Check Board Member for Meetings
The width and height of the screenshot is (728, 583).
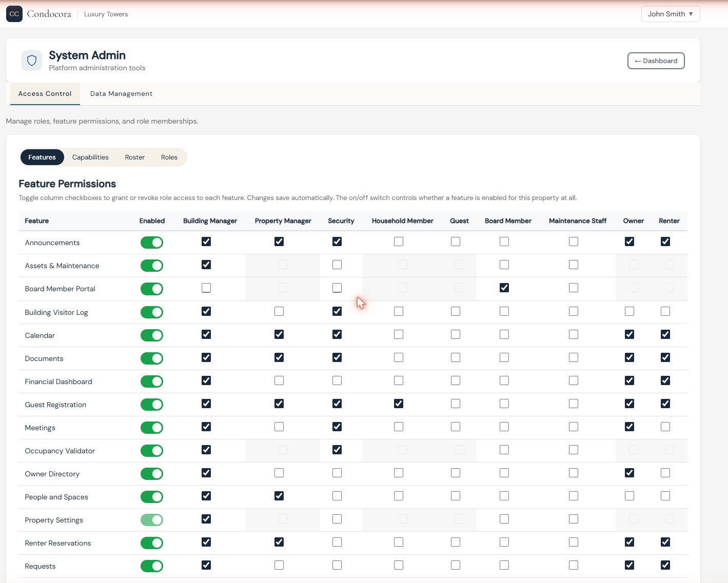pyautogui.click(x=504, y=427)
